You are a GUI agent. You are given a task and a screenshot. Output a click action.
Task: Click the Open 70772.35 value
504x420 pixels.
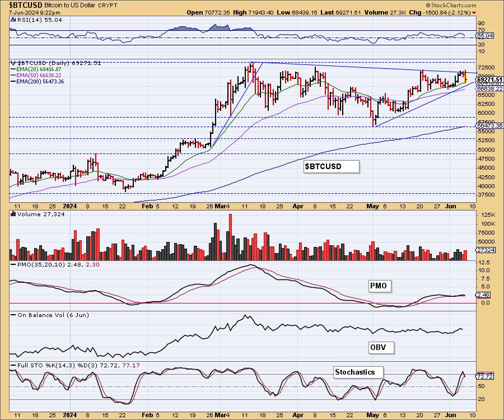(208, 12)
